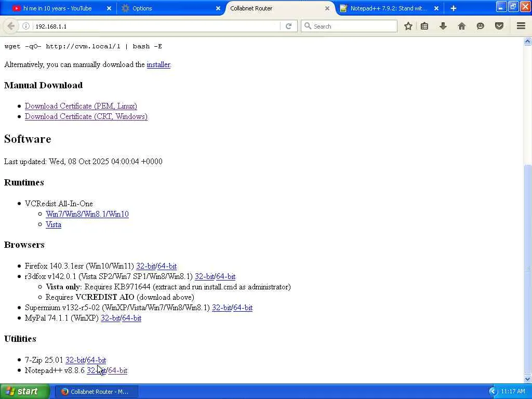Open the bookmarks list icon

pos(424,26)
